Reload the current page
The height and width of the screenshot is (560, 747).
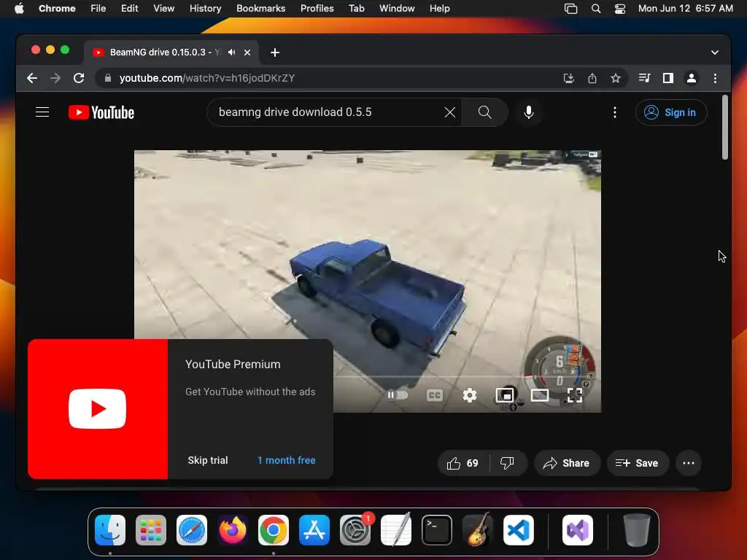(79, 78)
